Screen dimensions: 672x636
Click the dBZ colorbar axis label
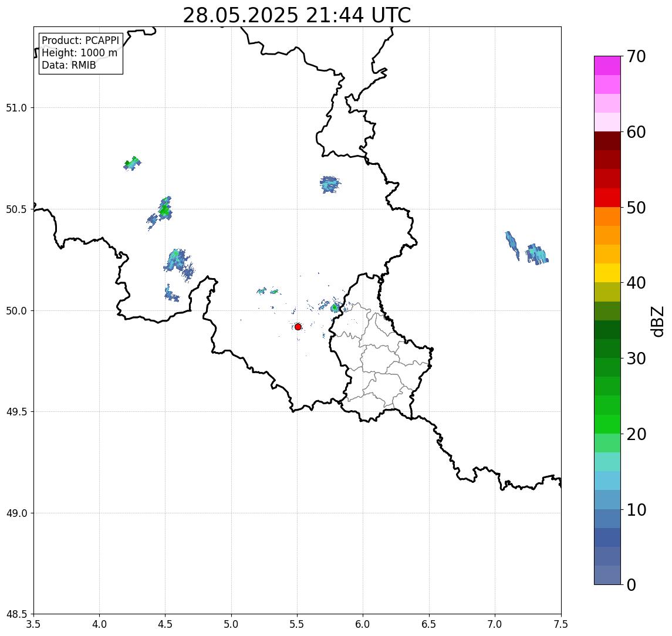click(x=657, y=321)
